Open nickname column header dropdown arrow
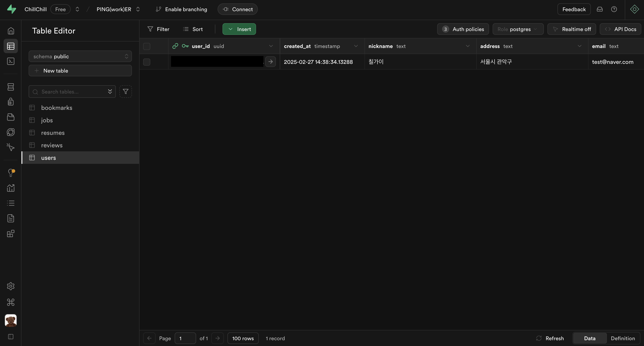The height and width of the screenshot is (346, 644). [x=468, y=46]
